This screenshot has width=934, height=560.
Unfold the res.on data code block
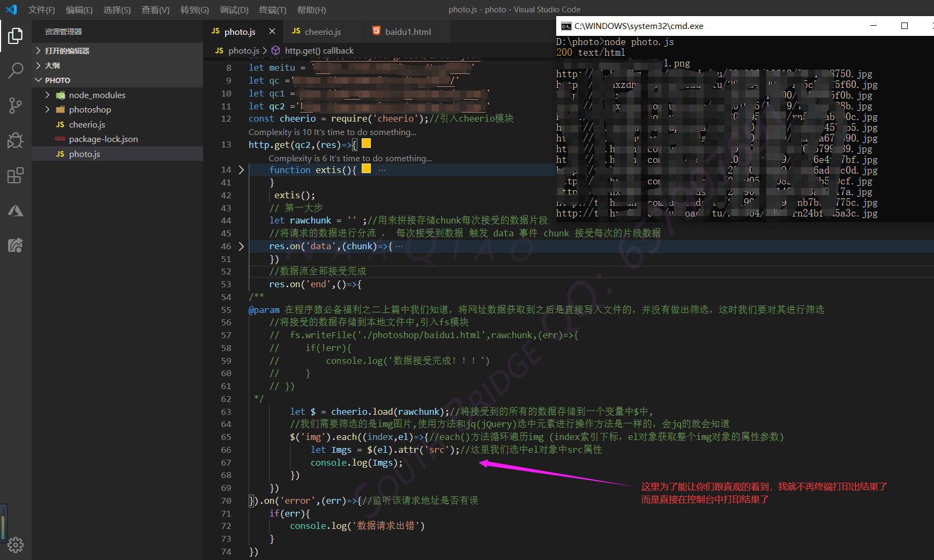241,247
